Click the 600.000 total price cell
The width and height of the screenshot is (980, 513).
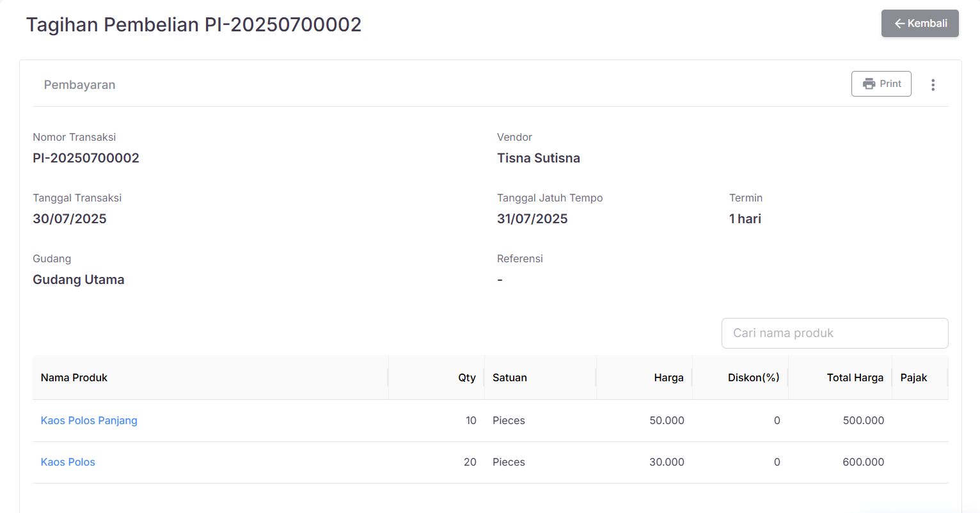pos(863,462)
